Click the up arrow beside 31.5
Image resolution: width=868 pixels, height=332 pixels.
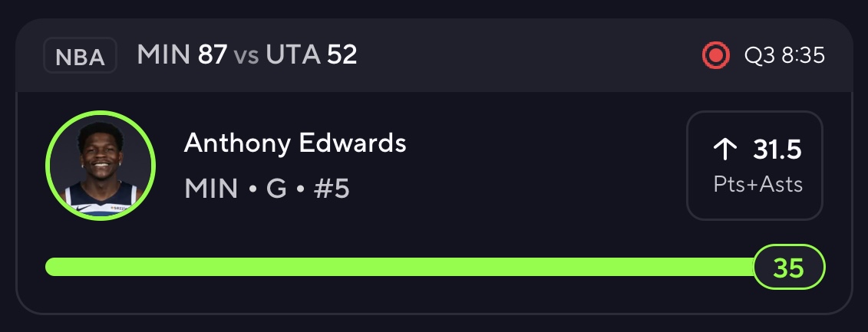point(724,150)
